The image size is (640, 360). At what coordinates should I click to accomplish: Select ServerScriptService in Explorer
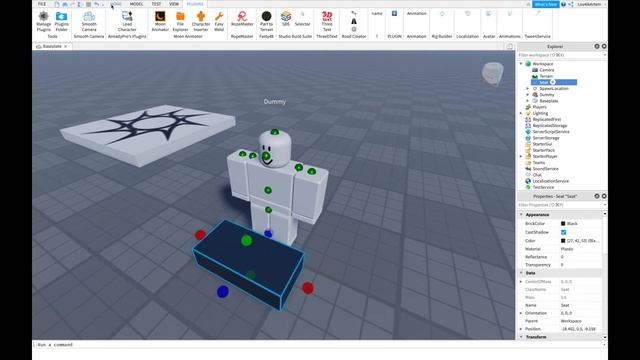pos(551,132)
